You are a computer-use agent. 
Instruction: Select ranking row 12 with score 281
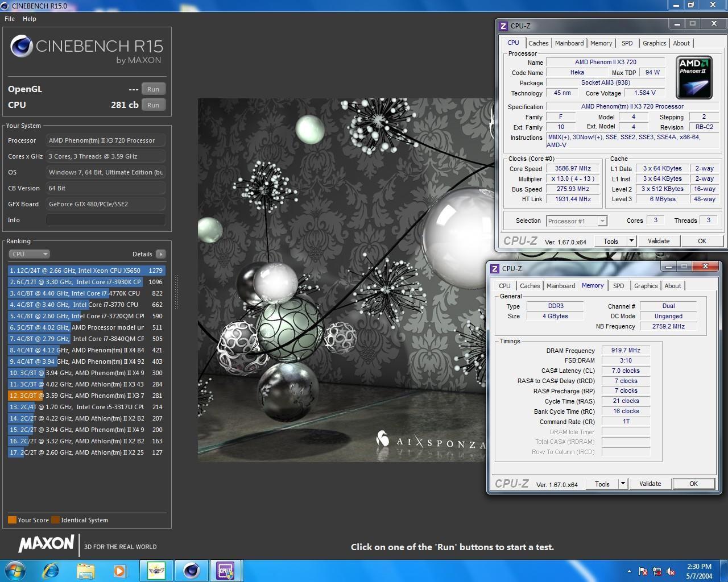86,396
